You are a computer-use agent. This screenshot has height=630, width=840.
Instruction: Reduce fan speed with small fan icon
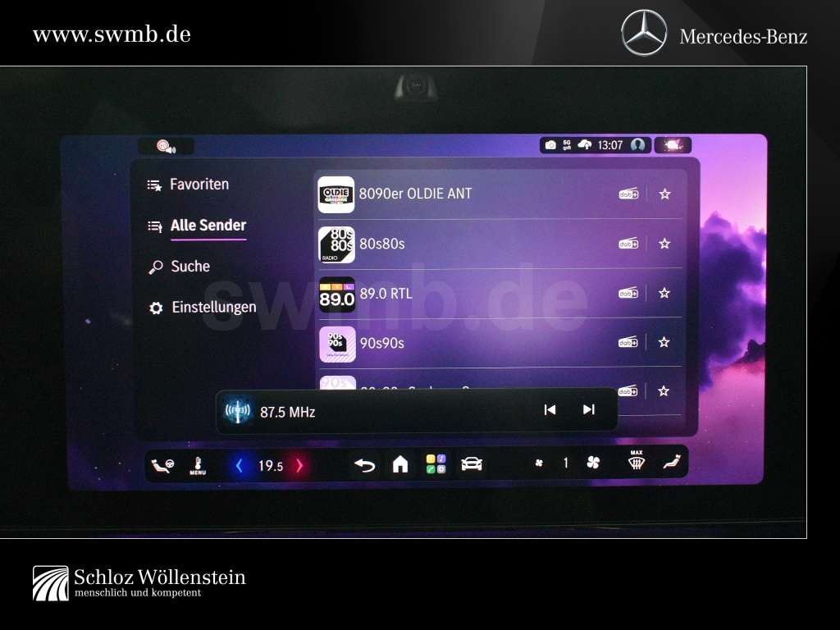[x=539, y=463]
